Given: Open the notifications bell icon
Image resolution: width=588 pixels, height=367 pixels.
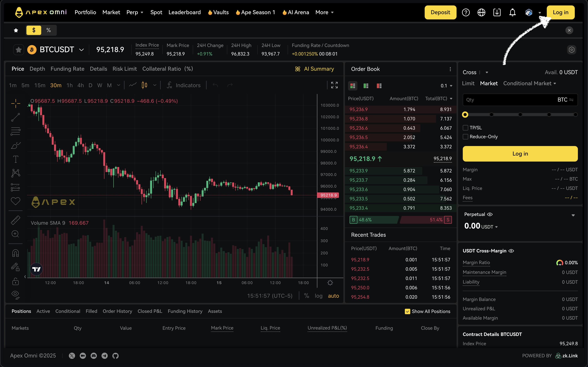Looking at the screenshot, I should (x=512, y=12).
